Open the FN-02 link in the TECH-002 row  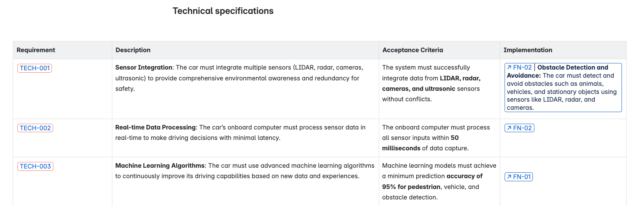pyautogui.click(x=519, y=128)
